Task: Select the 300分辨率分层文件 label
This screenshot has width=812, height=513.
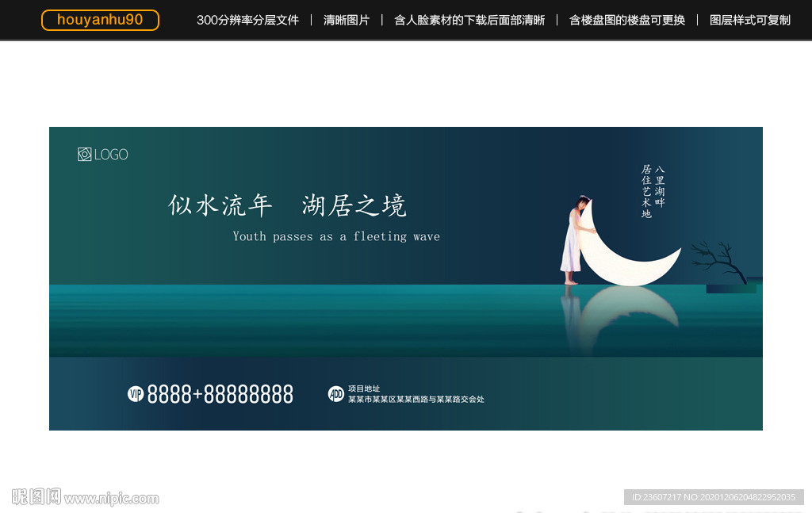Action: tap(247, 20)
